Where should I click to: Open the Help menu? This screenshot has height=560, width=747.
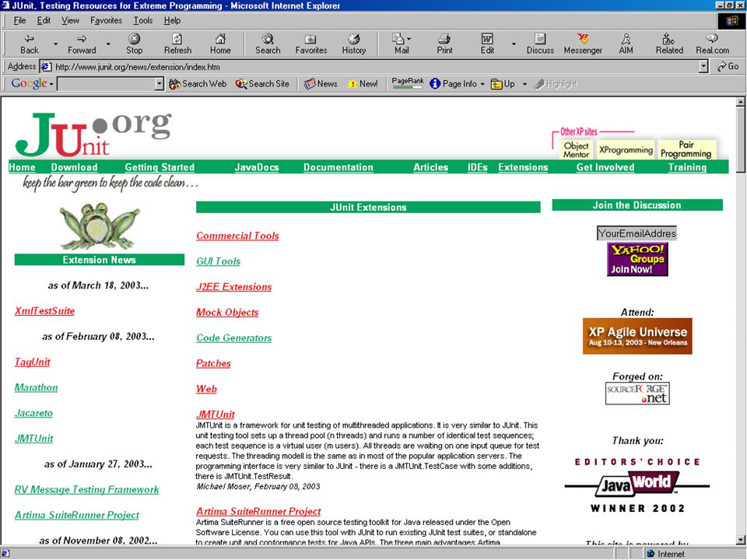[172, 20]
